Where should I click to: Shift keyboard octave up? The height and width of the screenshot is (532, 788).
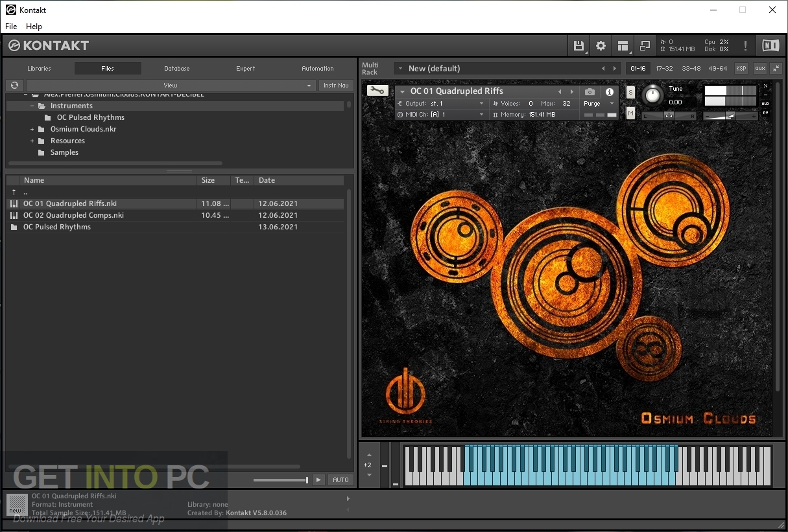pos(369,455)
